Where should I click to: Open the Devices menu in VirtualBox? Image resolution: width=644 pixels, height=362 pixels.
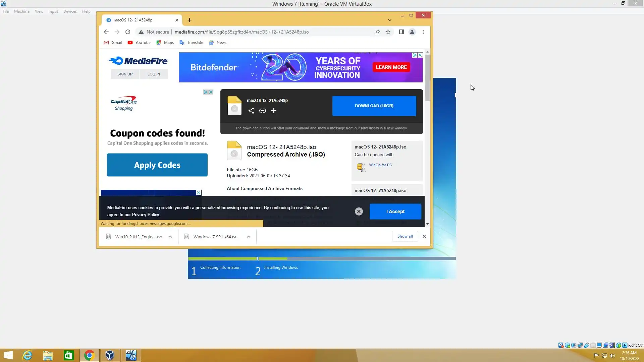click(x=70, y=11)
